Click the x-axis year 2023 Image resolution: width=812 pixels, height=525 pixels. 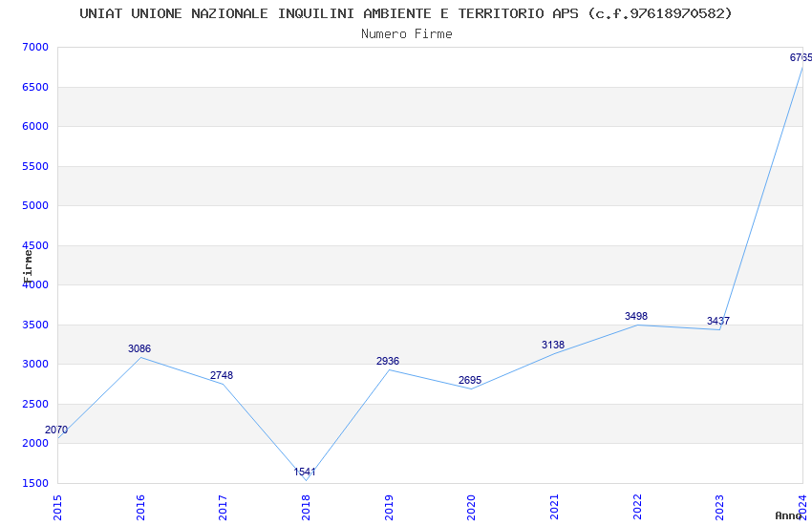tap(720, 508)
